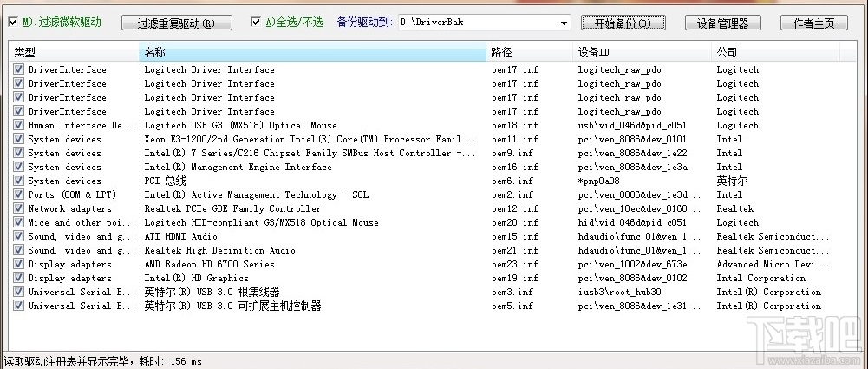This screenshot has height=369, width=868.
Task: Start backup with 开始备份(B) button
Action: click(623, 23)
